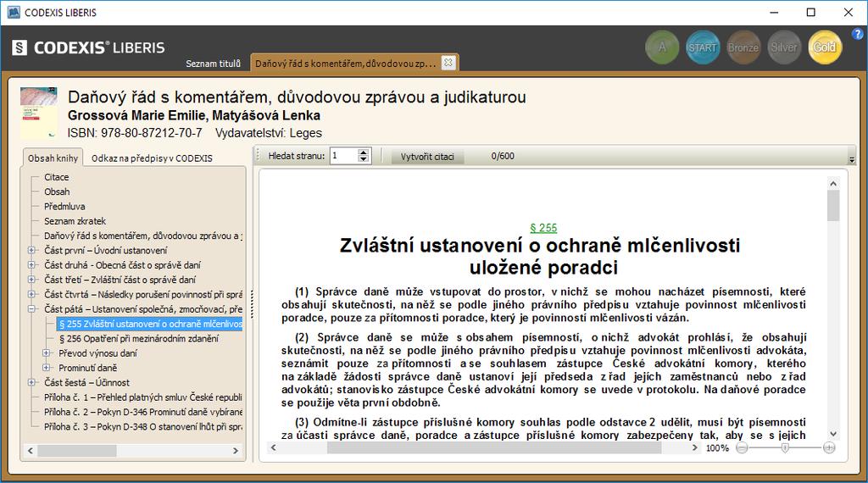Open the Obsah tree entry
Viewport: 868px width, 483px height.
57,192
